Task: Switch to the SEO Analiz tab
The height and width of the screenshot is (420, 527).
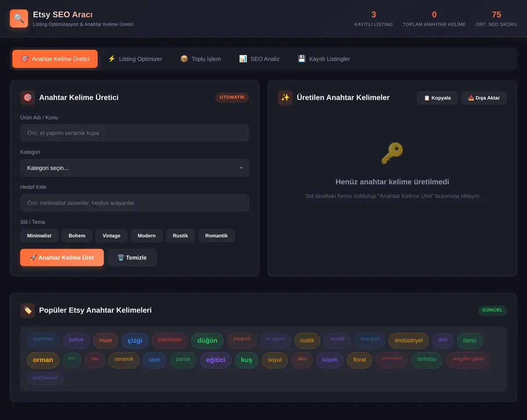Action: (259, 59)
